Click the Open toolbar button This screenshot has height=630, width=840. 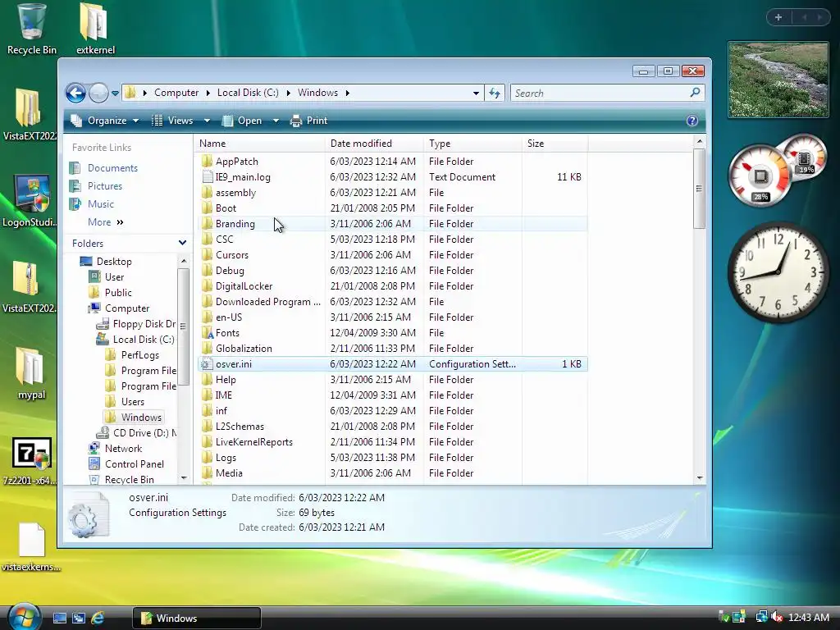243,121
